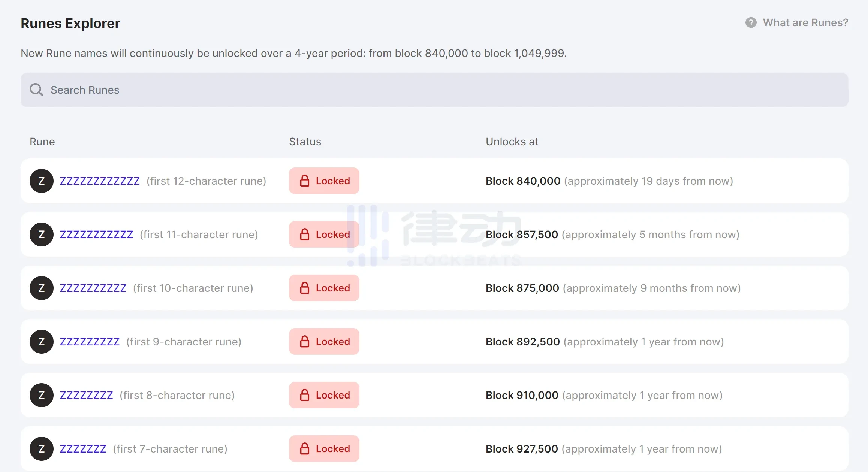Click the Z avatar of the 7-character rune
The height and width of the screenshot is (472, 868).
click(x=42, y=449)
